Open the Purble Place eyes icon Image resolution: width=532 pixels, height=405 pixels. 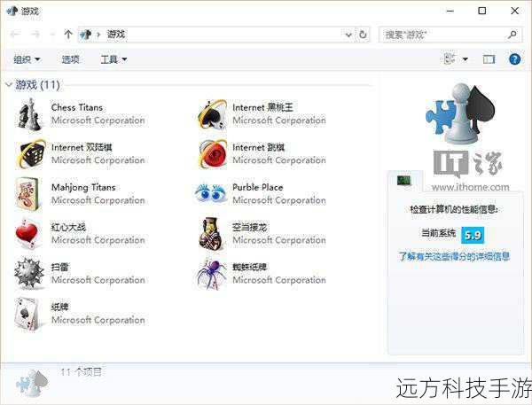point(211,192)
